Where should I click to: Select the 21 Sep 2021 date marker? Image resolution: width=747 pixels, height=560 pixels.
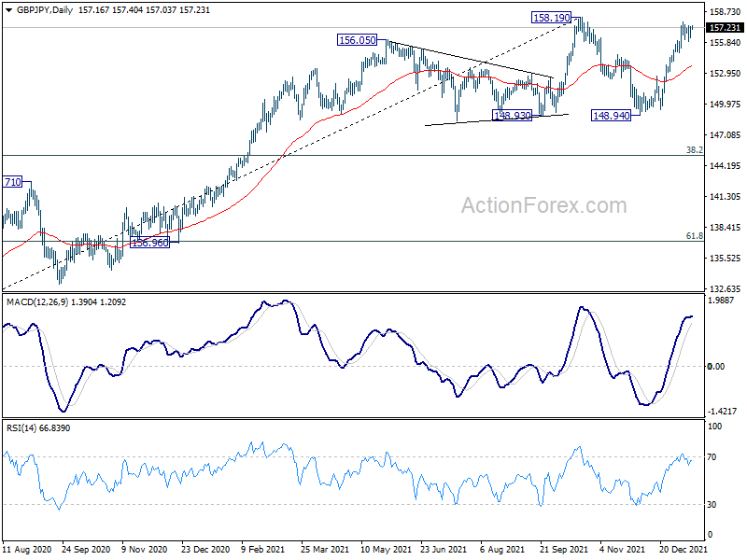pos(563,549)
